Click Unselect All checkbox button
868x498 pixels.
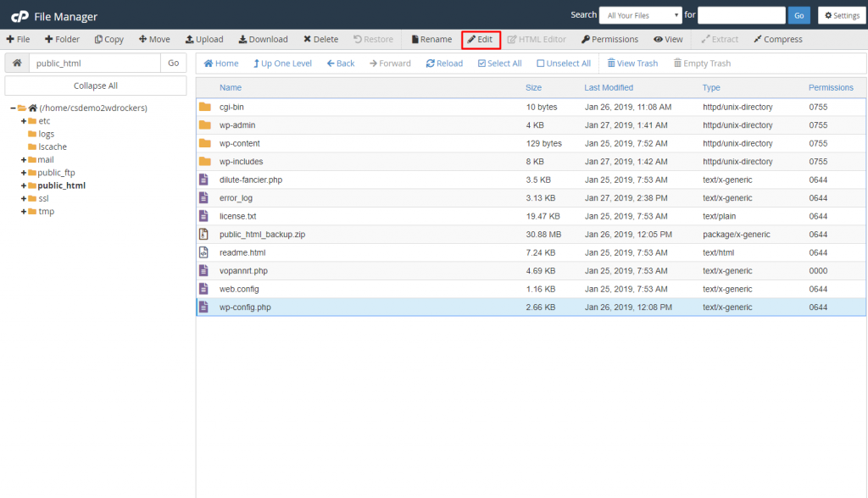coord(564,64)
